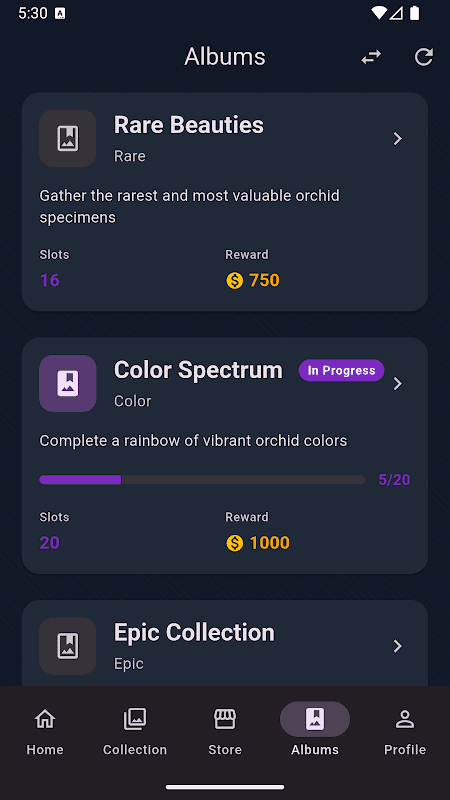Open the Rare Beauties album title
This screenshot has height=800, width=450.
(x=189, y=125)
